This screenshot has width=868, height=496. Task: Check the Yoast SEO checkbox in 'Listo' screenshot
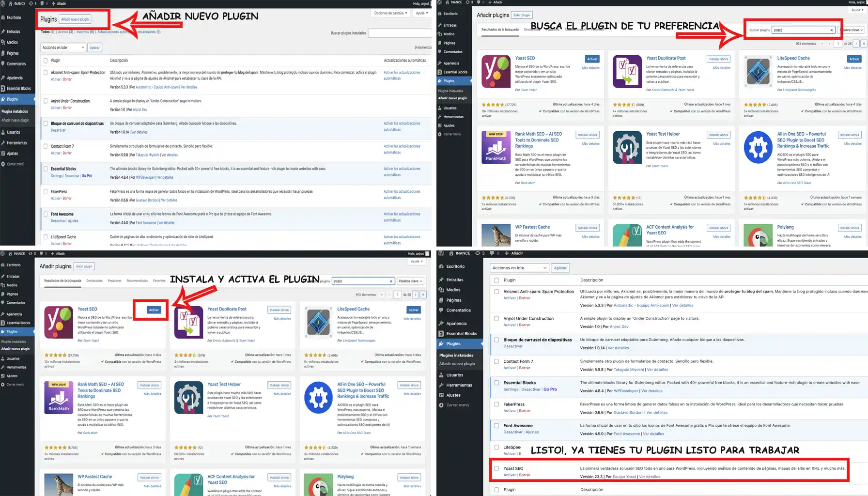point(496,468)
